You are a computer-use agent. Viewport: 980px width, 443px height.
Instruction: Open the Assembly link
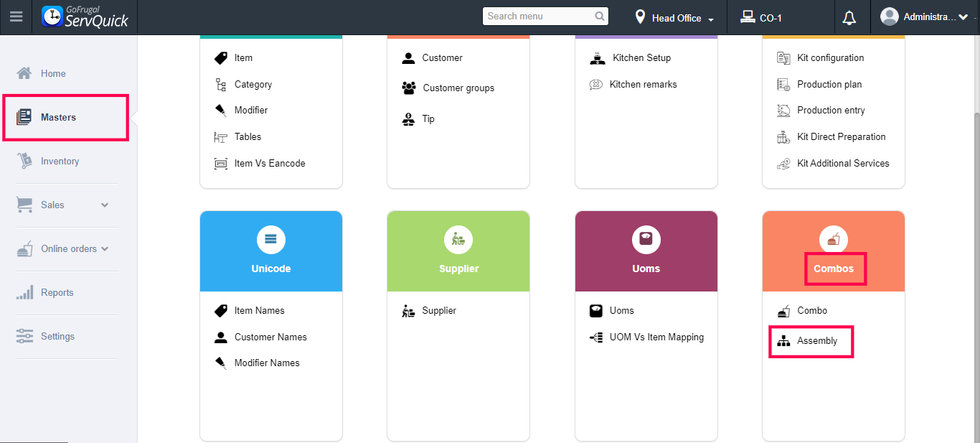point(817,341)
